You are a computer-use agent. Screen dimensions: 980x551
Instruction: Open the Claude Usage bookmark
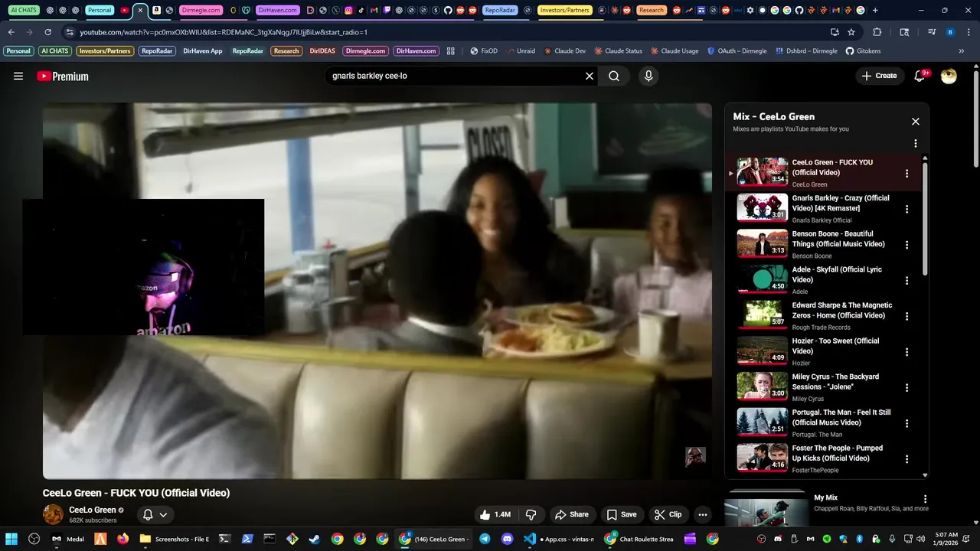click(x=675, y=51)
